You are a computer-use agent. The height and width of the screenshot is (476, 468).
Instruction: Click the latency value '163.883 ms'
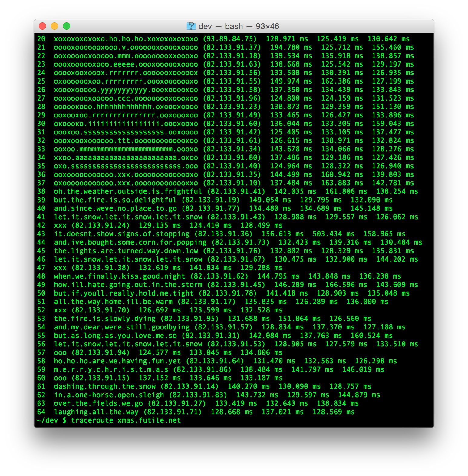[342, 183]
